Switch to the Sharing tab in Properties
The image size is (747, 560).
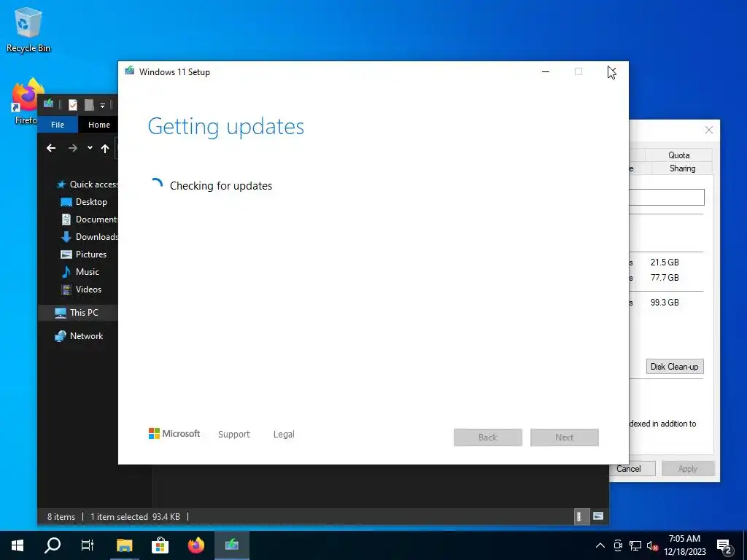click(682, 168)
